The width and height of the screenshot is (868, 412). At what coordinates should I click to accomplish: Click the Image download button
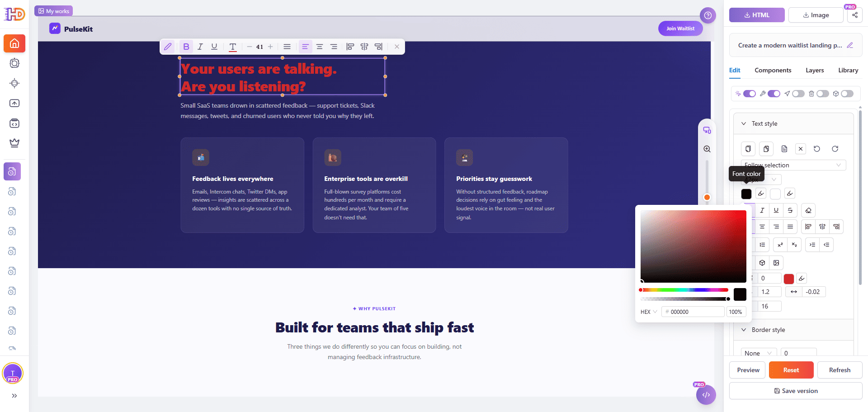coord(816,15)
